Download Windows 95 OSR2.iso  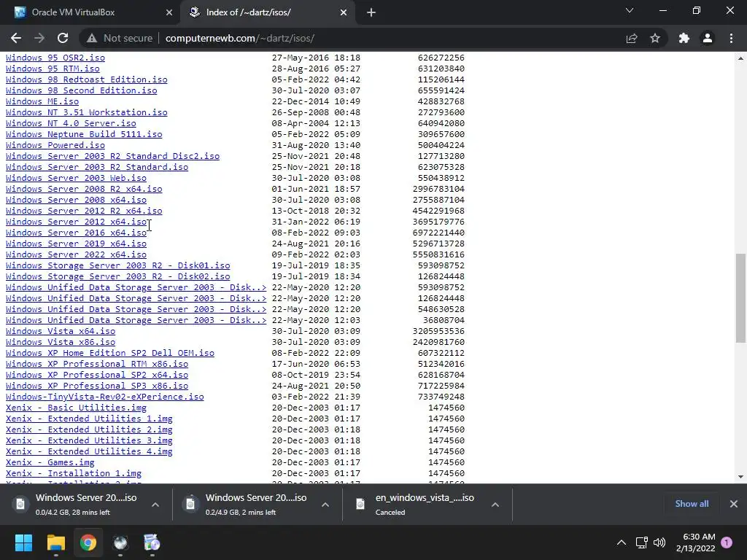[55, 58]
